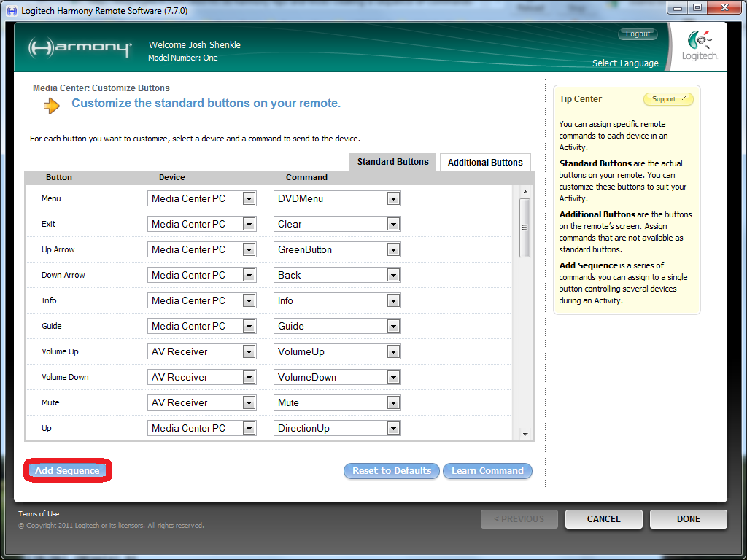Click the Command column header
The height and width of the screenshot is (560, 747).
(306, 177)
